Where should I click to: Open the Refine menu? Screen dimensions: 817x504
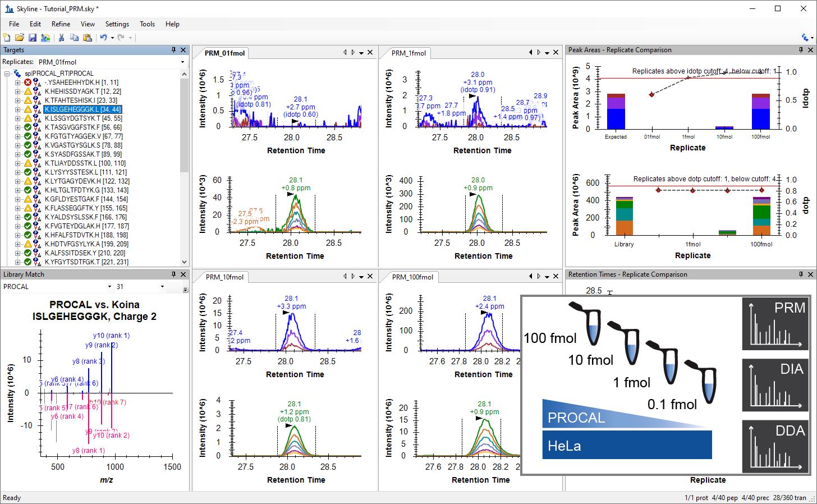pos(61,24)
